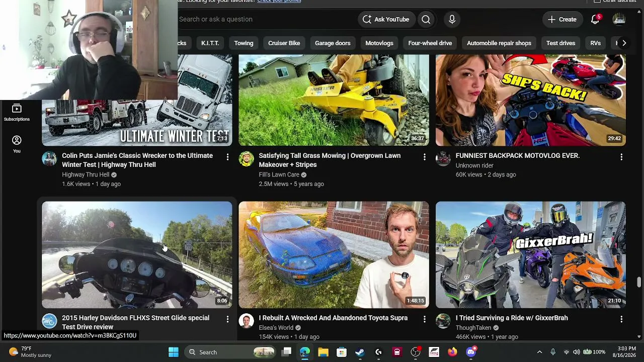Click the taskbar microphone tray icon

click(553, 352)
